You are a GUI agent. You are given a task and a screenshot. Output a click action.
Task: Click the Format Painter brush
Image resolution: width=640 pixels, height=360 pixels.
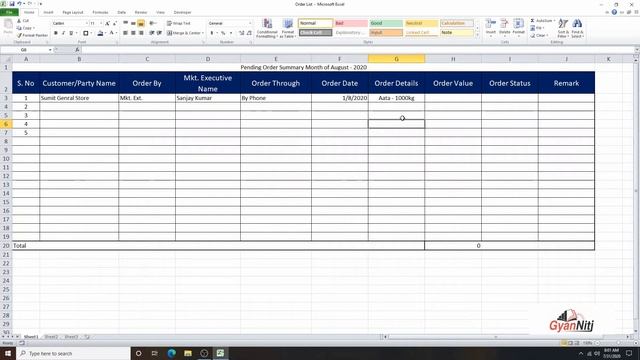pyautogui.click(x=32, y=36)
